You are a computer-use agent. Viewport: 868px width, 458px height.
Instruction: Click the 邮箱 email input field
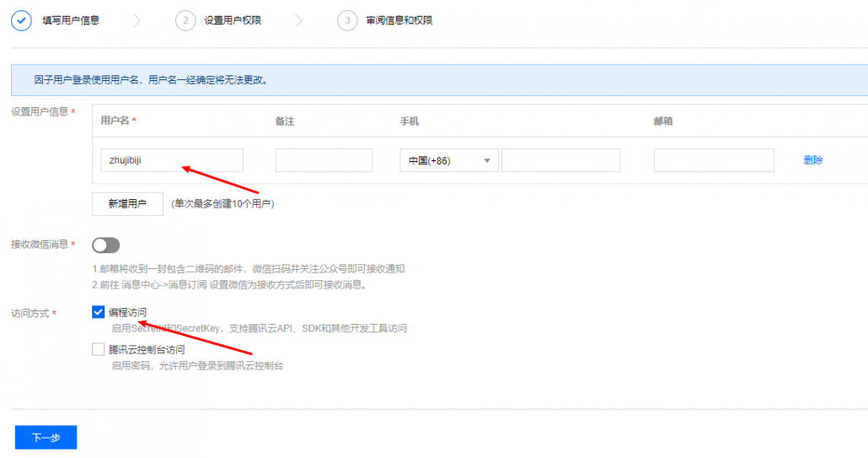tap(713, 160)
